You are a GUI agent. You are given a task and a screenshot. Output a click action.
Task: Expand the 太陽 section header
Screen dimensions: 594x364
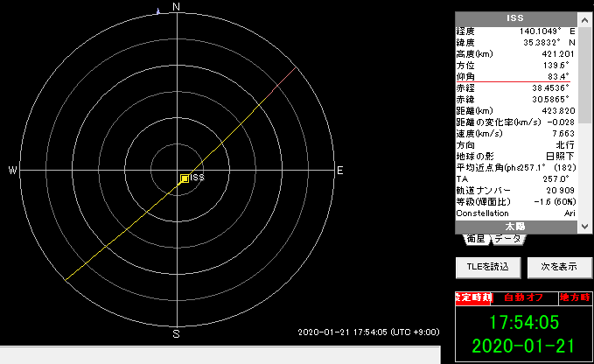coord(516,227)
